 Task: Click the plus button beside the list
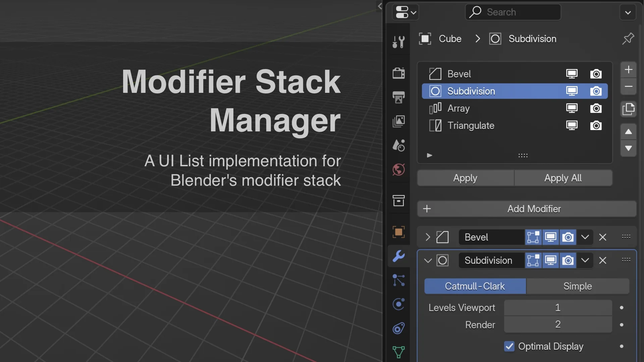[629, 70]
